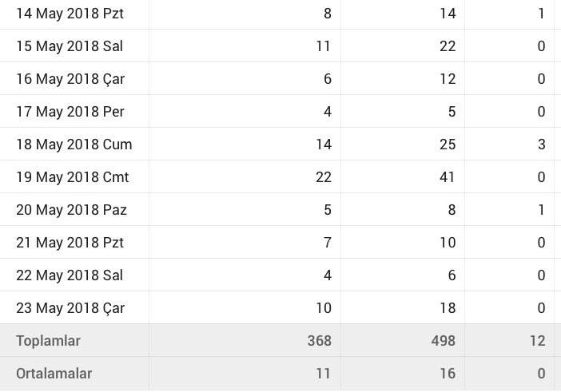
Task: Select the total value 12
Action: point(538,341)
